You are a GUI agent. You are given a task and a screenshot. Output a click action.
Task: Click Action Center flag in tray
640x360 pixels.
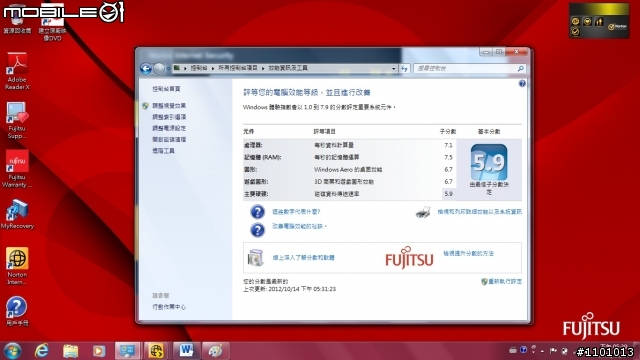click(x=553, y=351)
